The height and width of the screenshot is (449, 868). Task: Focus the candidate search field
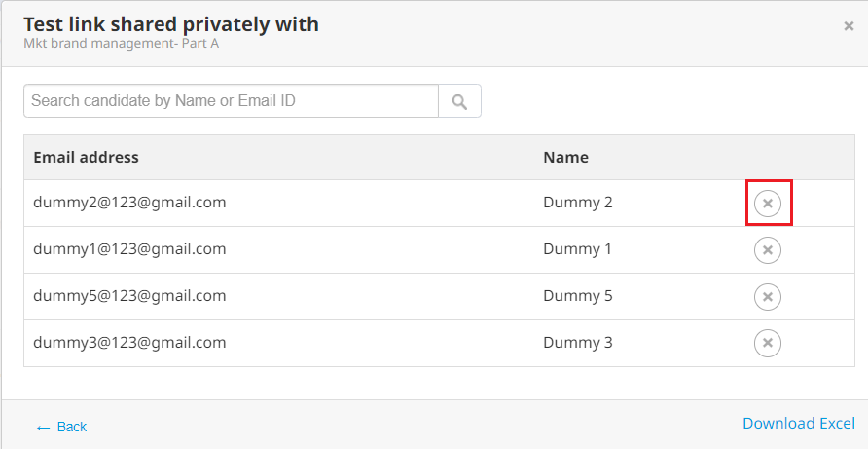coord(231,101)
